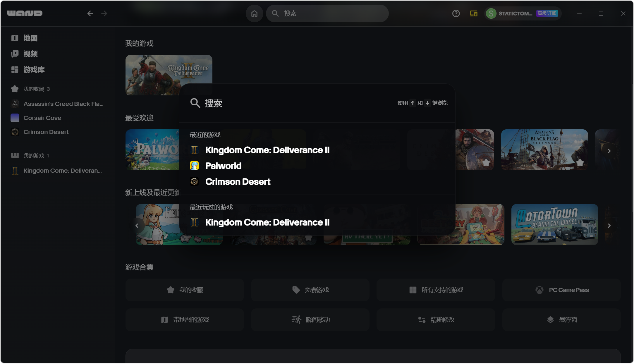Click the top bar search field
The width and height of the screenshot is (634, 364).
click(x=327, y=13)
